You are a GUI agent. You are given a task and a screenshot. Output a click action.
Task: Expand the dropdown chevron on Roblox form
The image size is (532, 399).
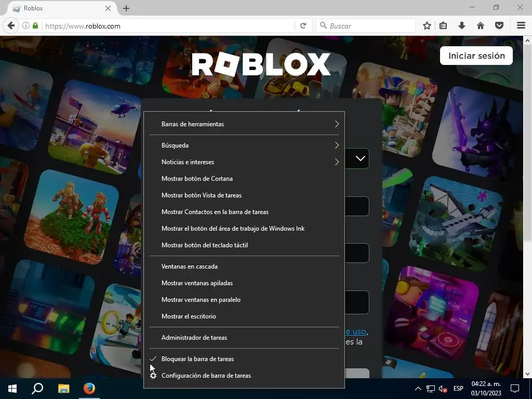click(x=361, y=158)
